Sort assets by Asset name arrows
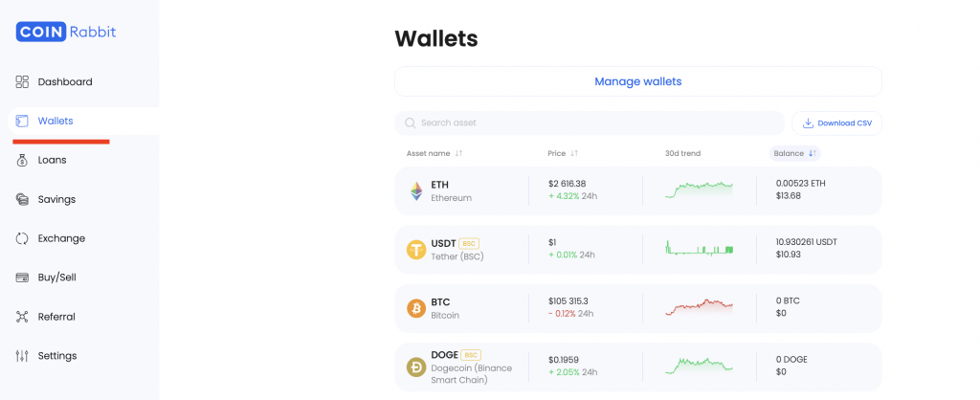Screen dimensions: 980x400 tap(458, 153)
